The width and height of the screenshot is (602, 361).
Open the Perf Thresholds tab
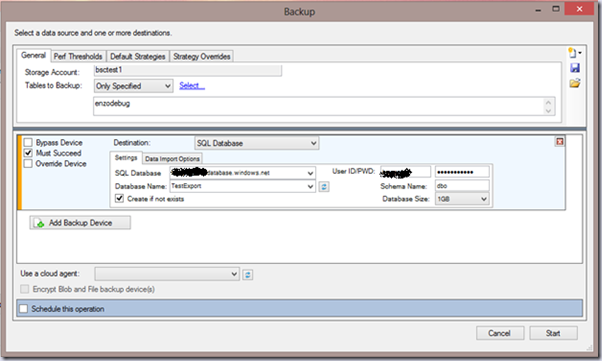pos(78,56)
